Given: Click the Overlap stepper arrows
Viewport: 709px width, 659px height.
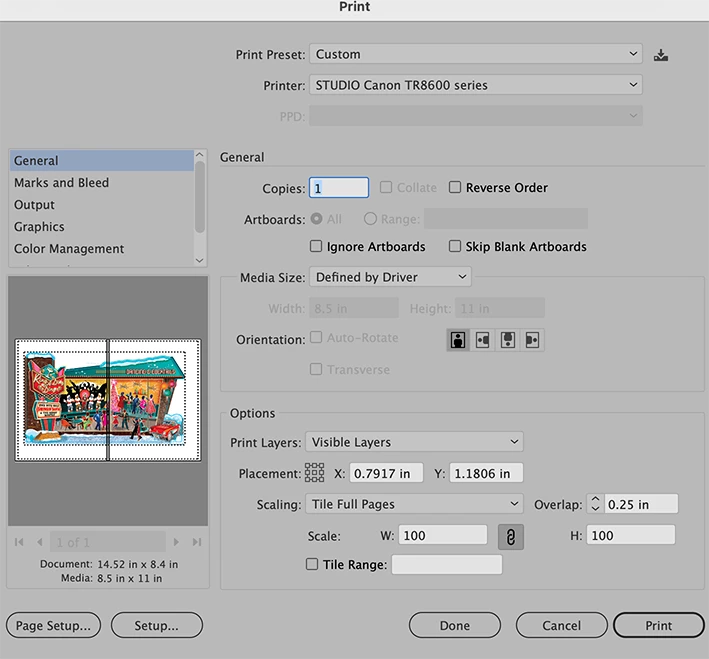Looking at the screenshot, I should (x=596, y=503).
